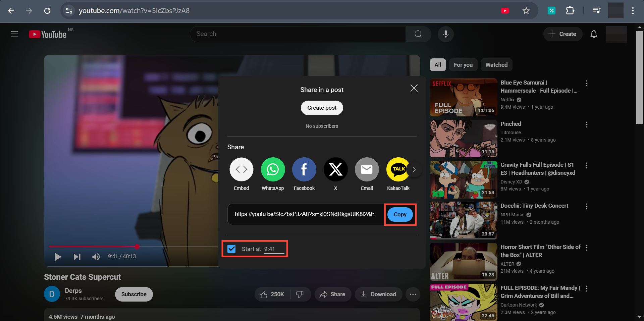This screenshot has height=321, width=644.
Task: Open Pinched video thumbnail
Action: tap(464, 139)
